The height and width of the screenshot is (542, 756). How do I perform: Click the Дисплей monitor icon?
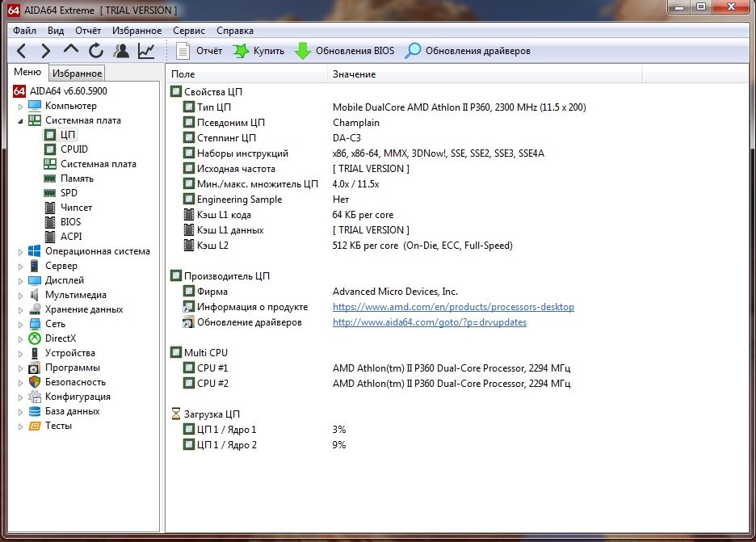35,280
